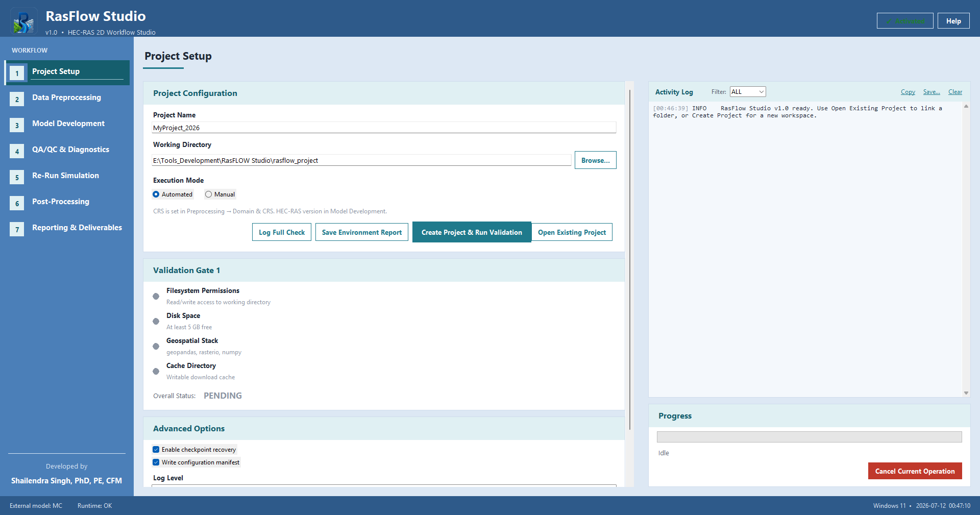Click Save Environment Report button
Viewport: 980px width, 515px height.
click(362, 232)
